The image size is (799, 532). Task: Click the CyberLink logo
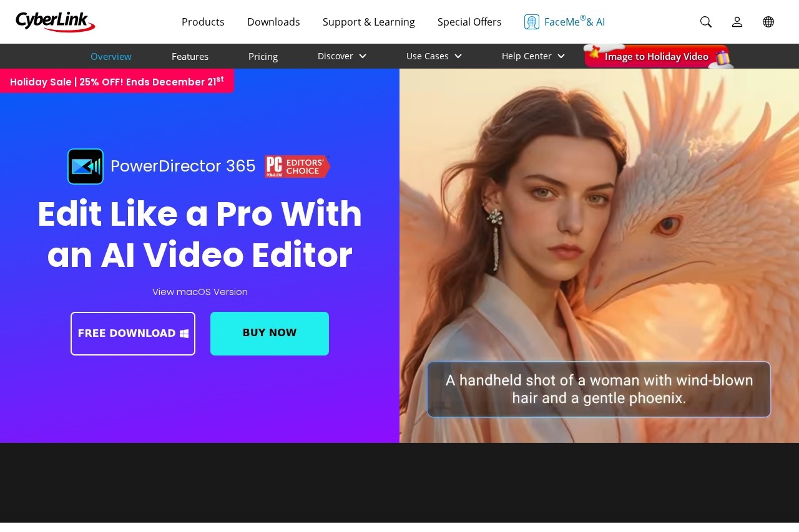56,22
